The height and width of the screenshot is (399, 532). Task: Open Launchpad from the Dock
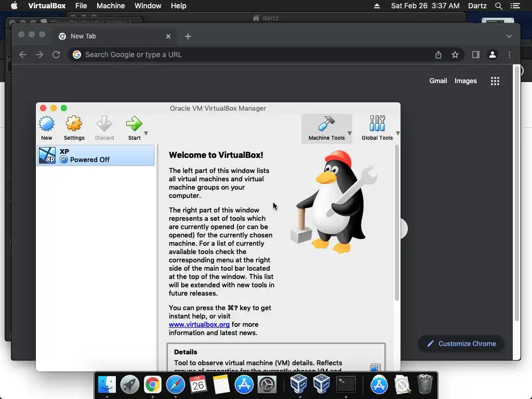(x=129, y=384)
